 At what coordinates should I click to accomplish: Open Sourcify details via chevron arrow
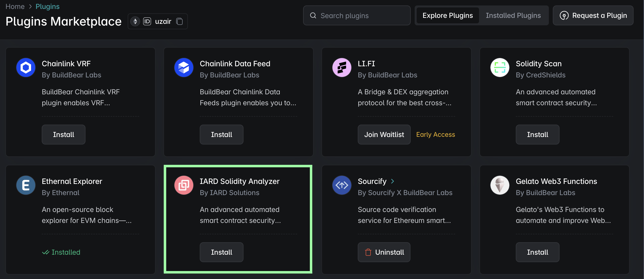[x=393, y=181]
